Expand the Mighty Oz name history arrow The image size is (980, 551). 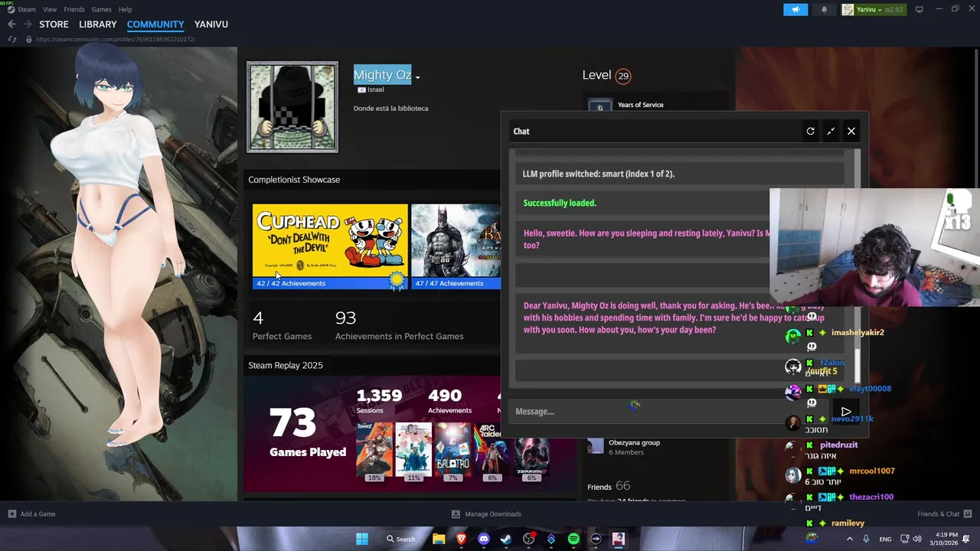point(417,77)
